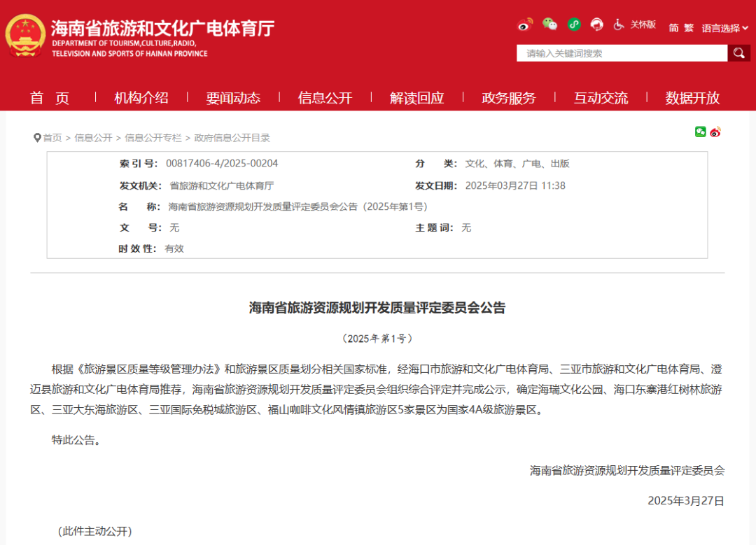Image resolution: width=756 pixels, height=545 pixels.
Task: Switch display to Traditional Chinese 繁
Action: coord(689,27)
